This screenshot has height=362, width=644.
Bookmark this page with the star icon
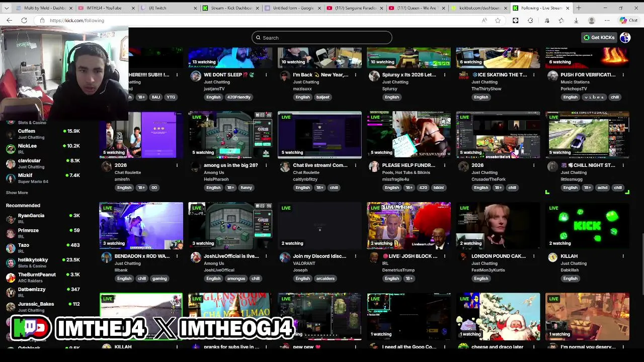coord(498,21)
